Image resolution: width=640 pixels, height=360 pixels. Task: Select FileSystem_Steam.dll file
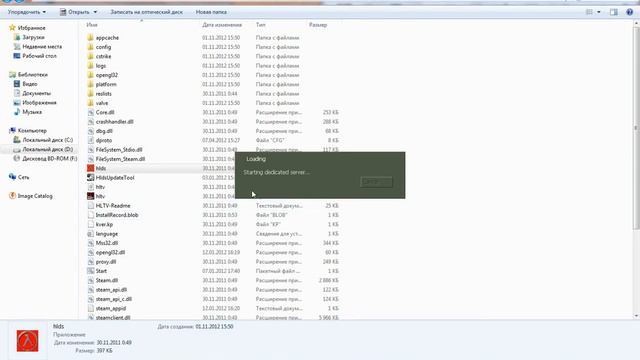[120, 159]
